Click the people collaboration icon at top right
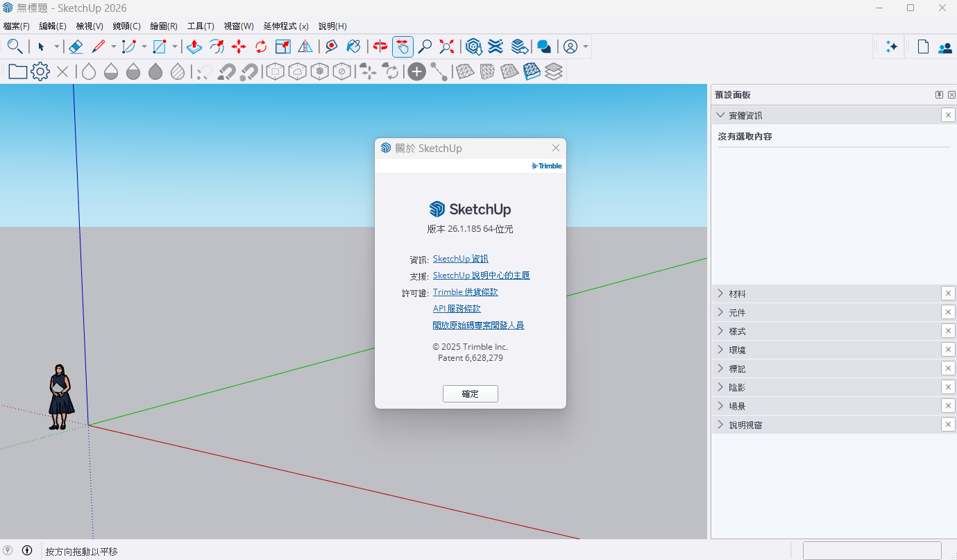 pyautogui.click(x=945, y=47)
